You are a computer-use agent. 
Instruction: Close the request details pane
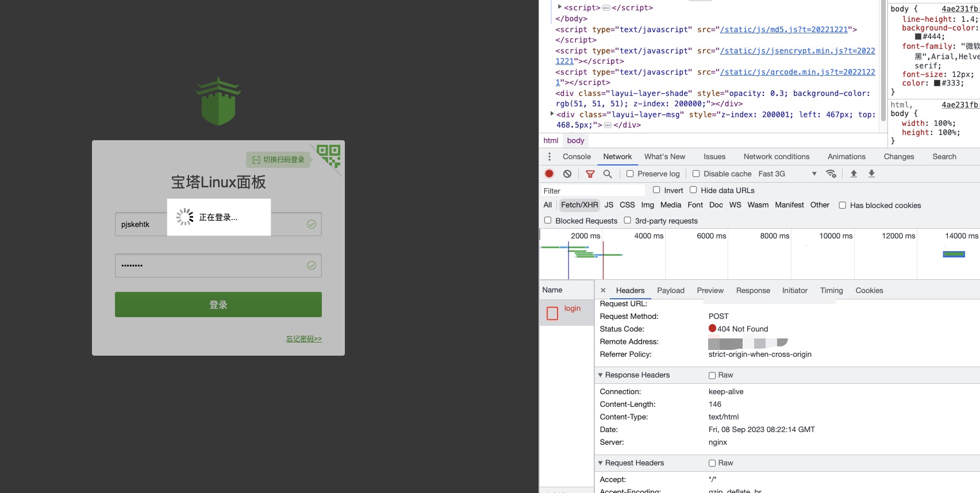pyautogui.click(x=603, y=290)
